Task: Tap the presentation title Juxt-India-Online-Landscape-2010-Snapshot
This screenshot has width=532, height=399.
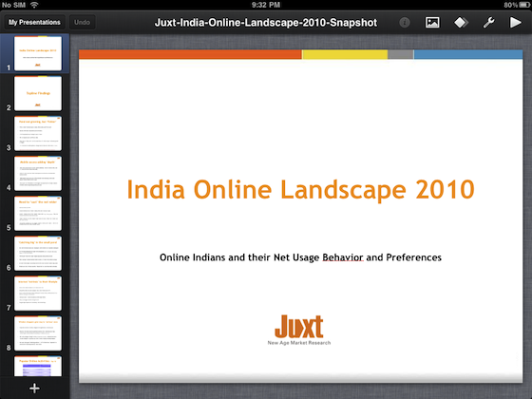Action: [x=266, y=23]
